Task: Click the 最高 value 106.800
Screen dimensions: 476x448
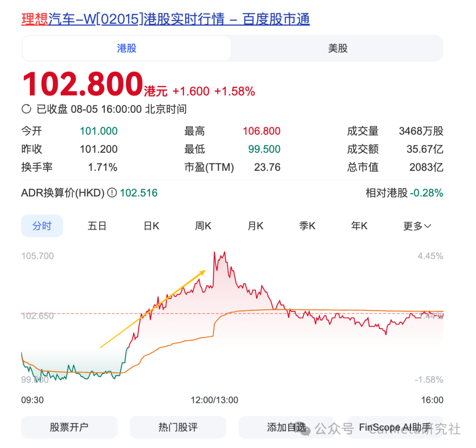Action: click(x=262, y=131)
